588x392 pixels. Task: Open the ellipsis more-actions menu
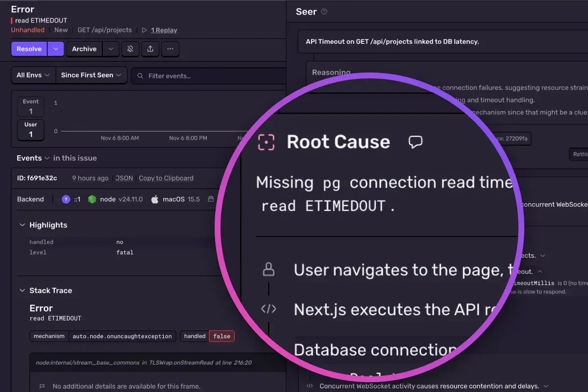[x=170, y=49]
